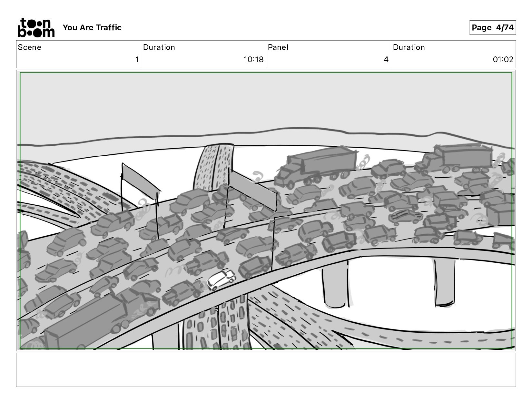
Task: Click the empty notes box below panel
Action: tap(266, 370)
